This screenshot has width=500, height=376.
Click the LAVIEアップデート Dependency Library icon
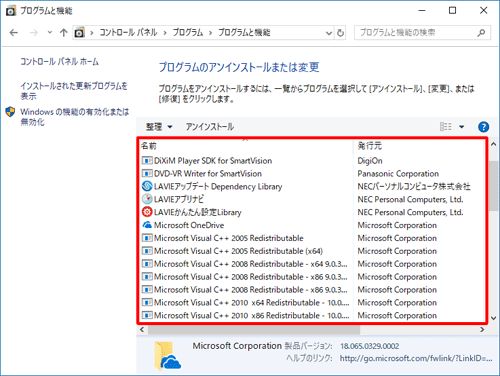click(x=147, y=186)
